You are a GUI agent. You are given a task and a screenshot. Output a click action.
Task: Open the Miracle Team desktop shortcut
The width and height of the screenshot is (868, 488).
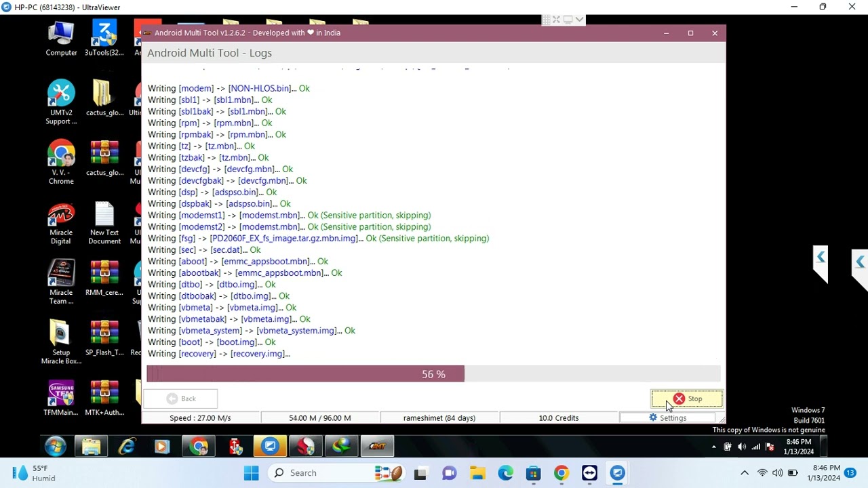click(x=61, y=283)
